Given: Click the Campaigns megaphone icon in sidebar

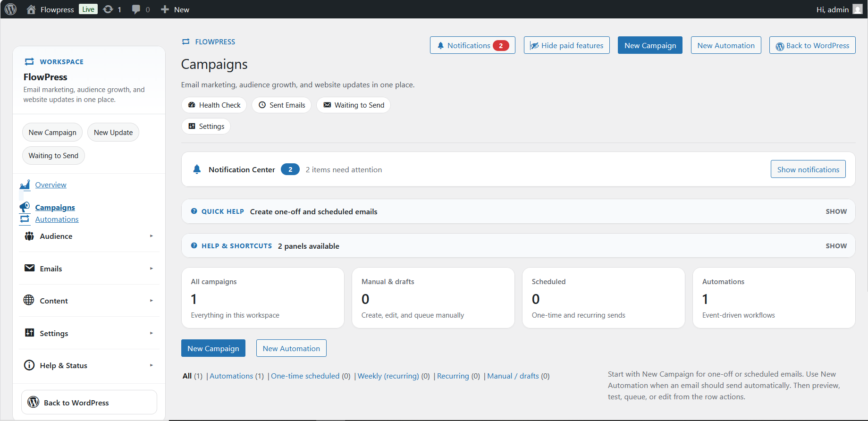Looking at the screenshot, I should (25, 207).
